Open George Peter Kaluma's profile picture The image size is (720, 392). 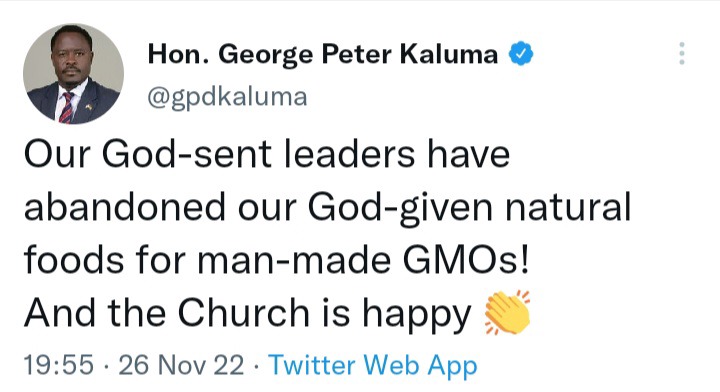pyautogui.click(x=73, y=74)
